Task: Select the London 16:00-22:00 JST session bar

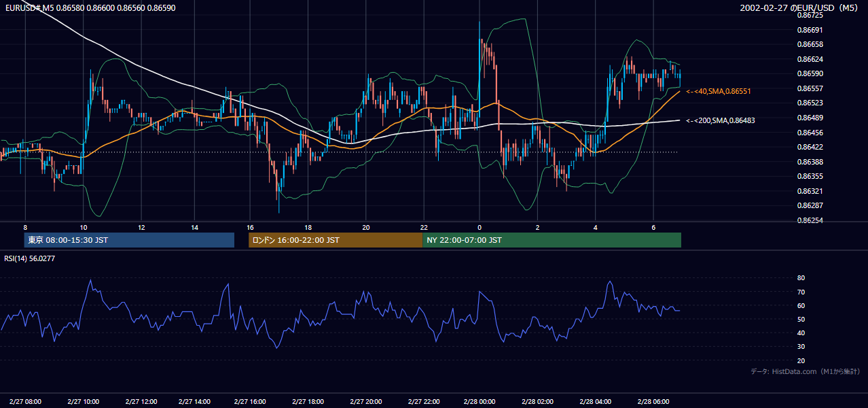Action: coord(336,240)
